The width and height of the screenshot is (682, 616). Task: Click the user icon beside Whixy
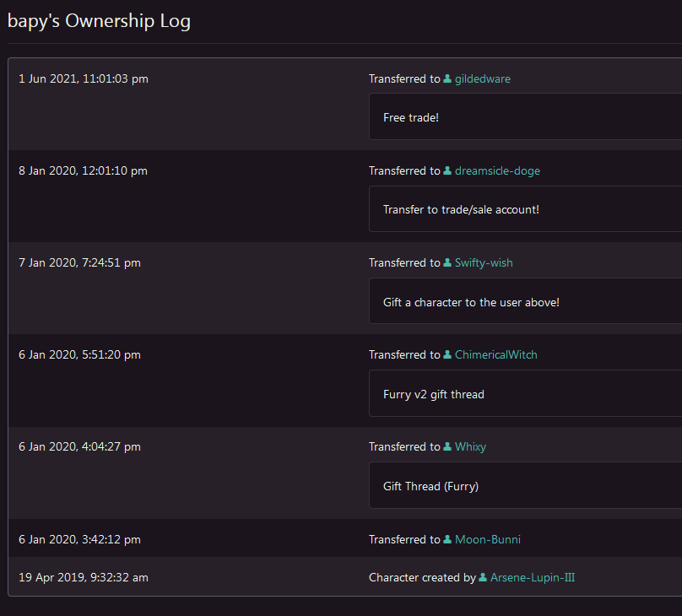[x=447, y=447]
